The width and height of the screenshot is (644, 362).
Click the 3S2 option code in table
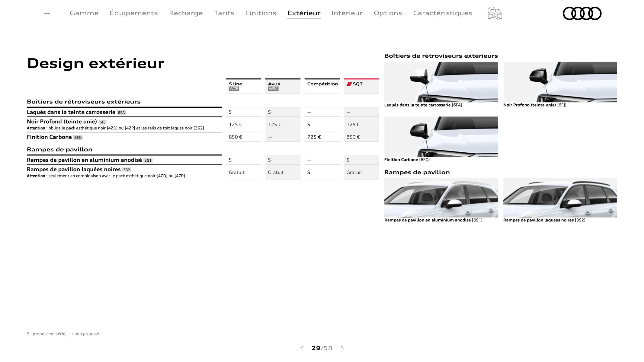tap(127, 170)
